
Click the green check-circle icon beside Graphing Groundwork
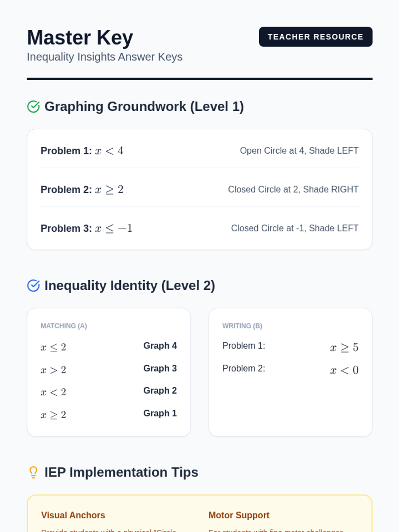click(x=33, y=107)
